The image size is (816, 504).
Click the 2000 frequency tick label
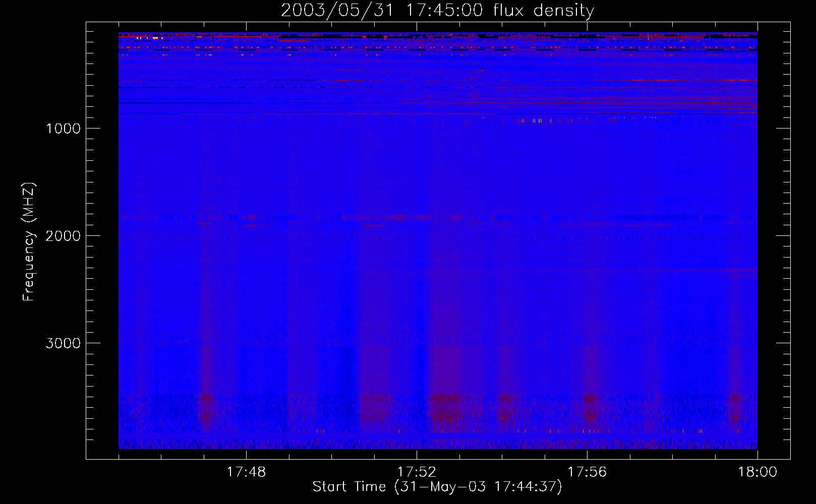[63, 236]
